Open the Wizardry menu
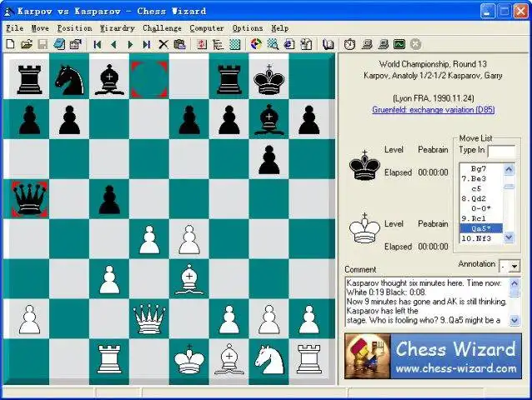This screenshot has height=400, width=532. [x=117, y=28]
